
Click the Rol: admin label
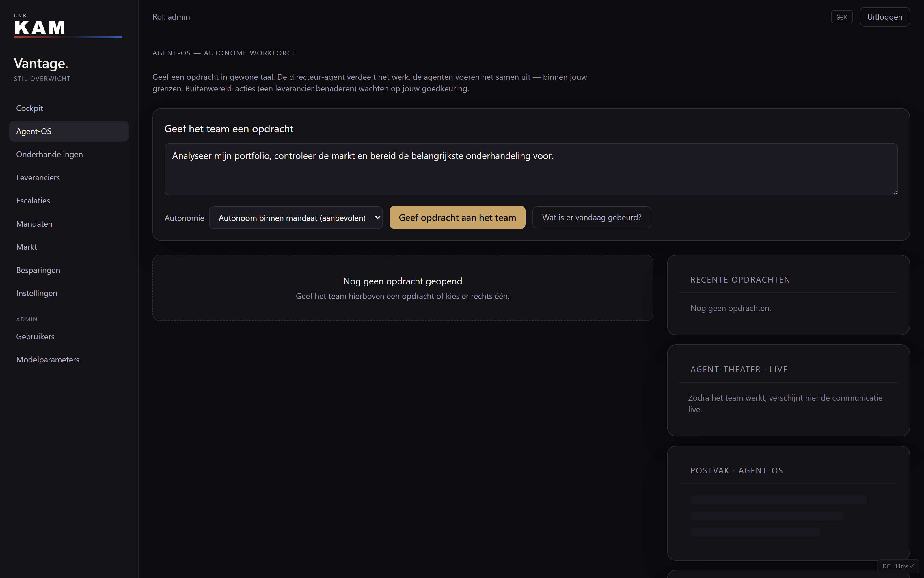(171, 17)
